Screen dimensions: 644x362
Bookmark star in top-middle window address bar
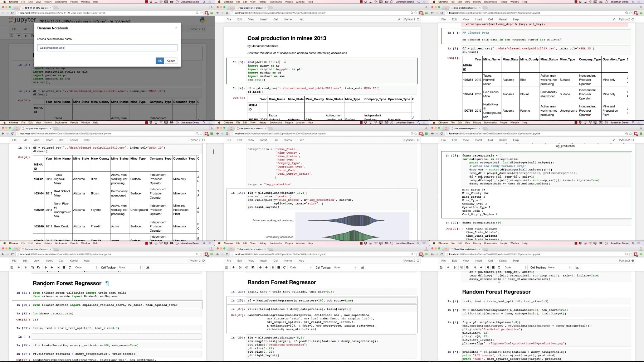(416, 13)
